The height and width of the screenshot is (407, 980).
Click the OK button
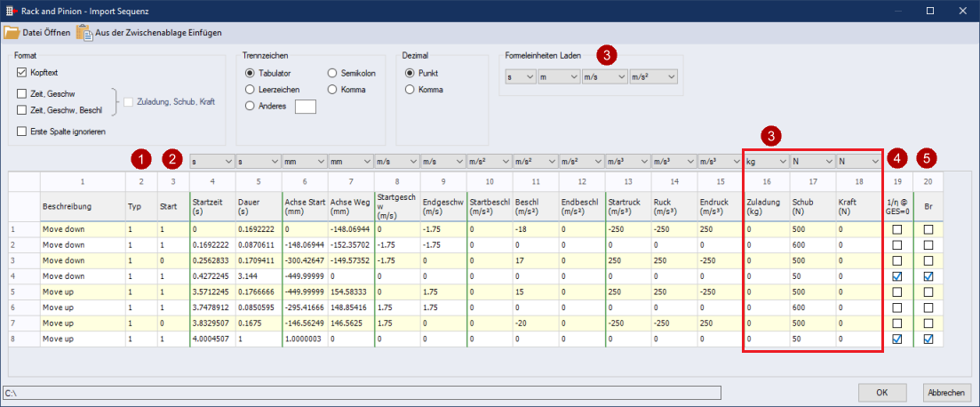click(x=881, y=393)
